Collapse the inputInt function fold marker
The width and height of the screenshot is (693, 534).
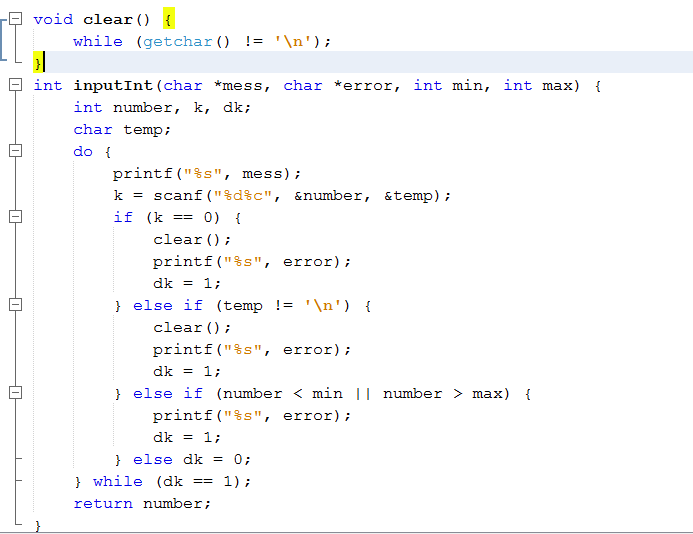pyautogui.click(x=15, y=85)
